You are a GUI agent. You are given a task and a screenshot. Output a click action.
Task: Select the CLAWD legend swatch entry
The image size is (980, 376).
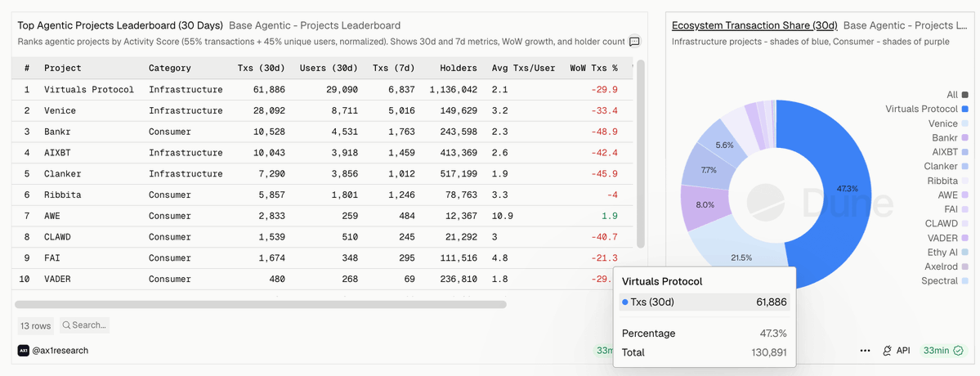click(x=946, y=224)
